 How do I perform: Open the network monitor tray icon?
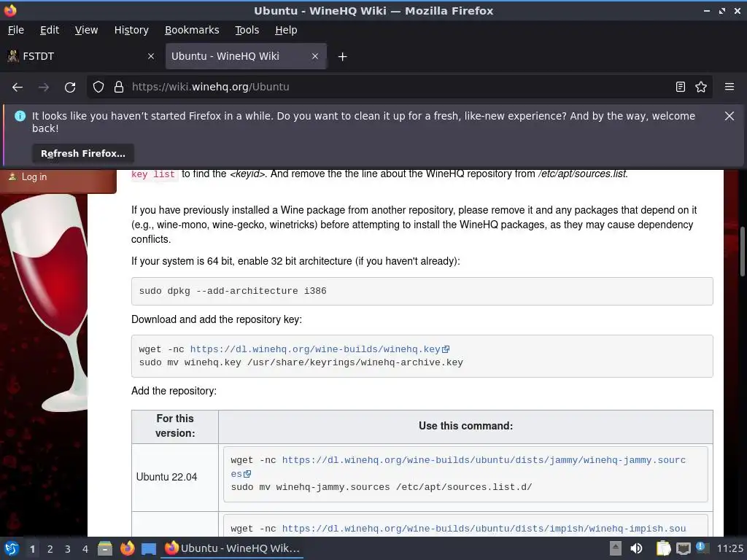[683, 549]
